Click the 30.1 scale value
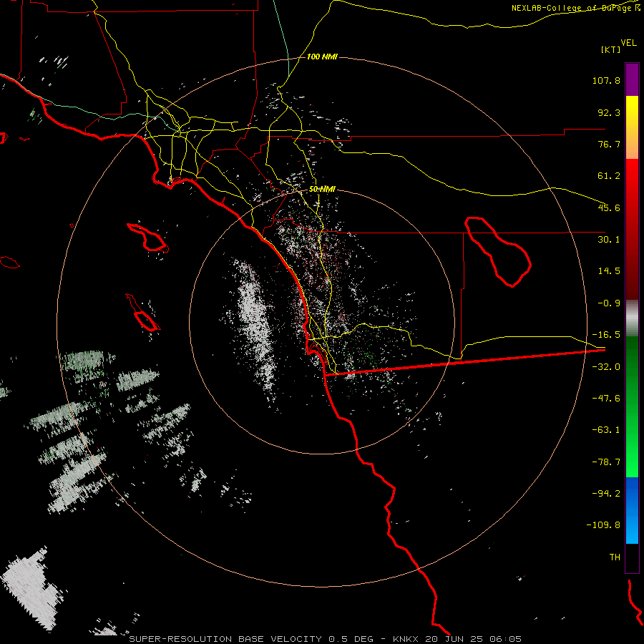Viewport: 644px width, 644px height. click(609, 239)
